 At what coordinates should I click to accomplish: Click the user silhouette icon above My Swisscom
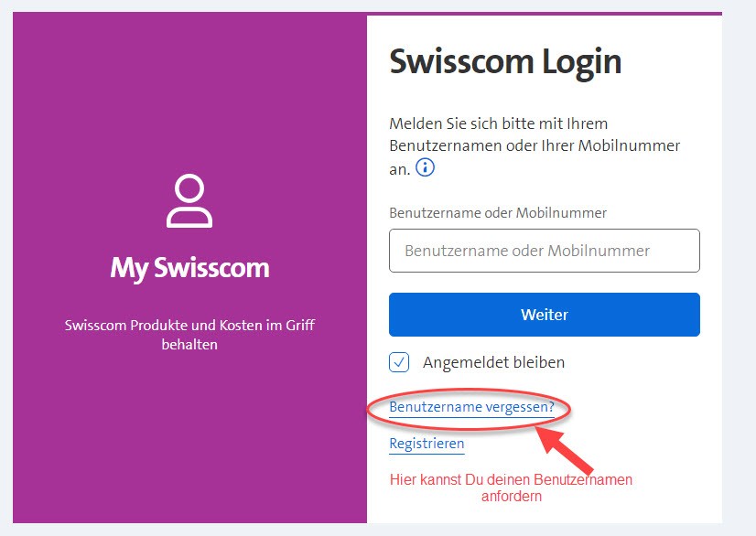189,202
